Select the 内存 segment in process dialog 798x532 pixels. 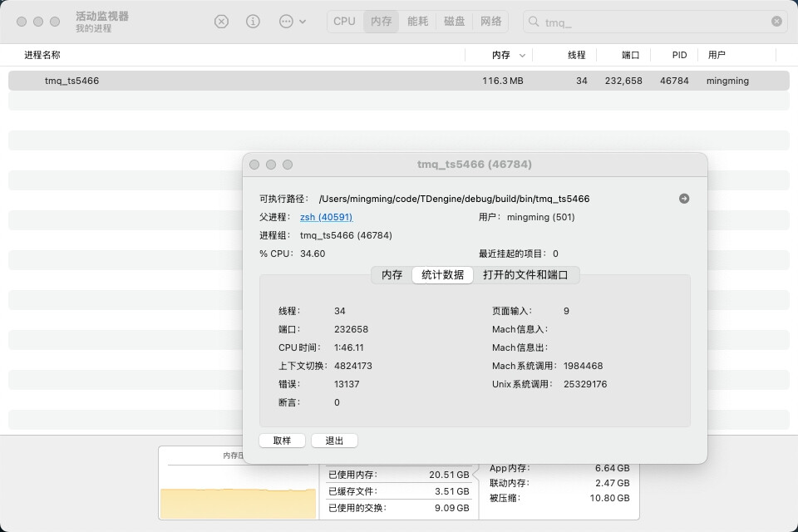click(392, 275)
